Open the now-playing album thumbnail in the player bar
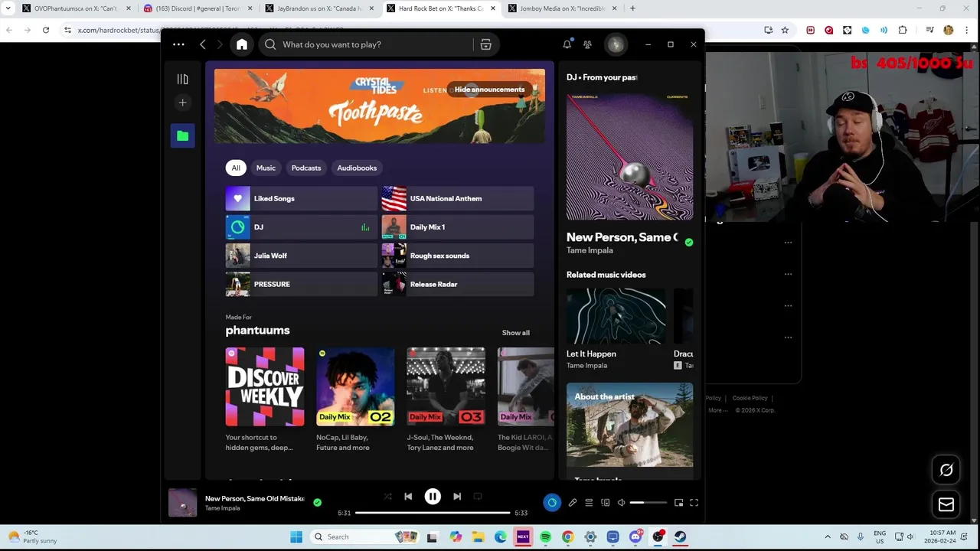 [x=183, y=503]
